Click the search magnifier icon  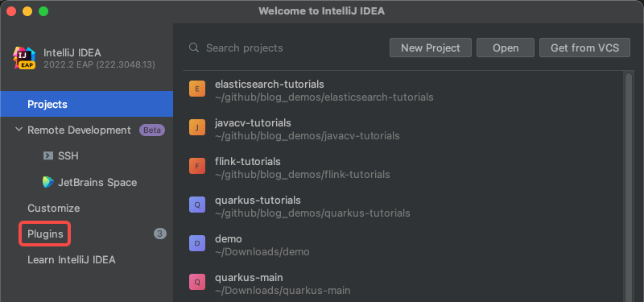click(194, 48)
